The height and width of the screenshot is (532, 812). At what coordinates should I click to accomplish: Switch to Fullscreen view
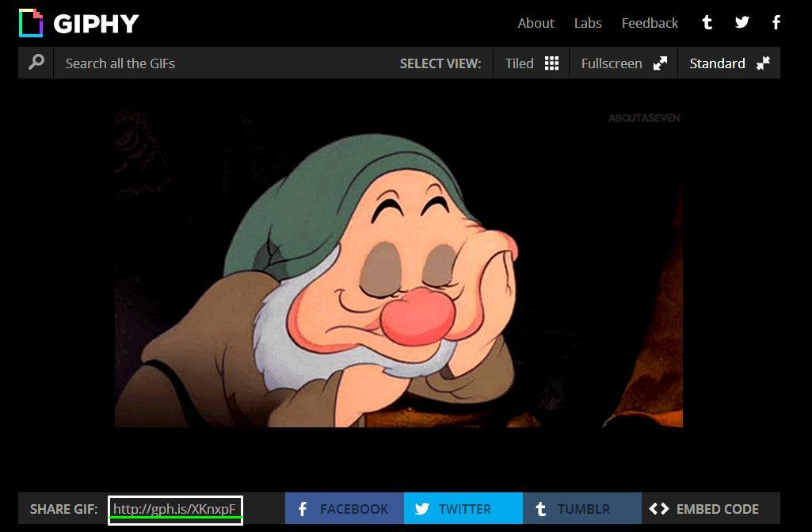[x=623, y=63]
